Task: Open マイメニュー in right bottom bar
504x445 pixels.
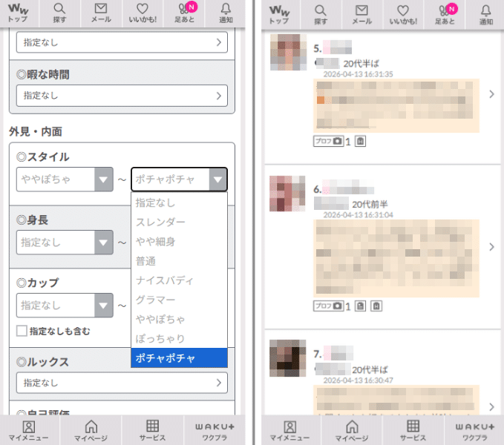Action: click(x=290, y=430)
